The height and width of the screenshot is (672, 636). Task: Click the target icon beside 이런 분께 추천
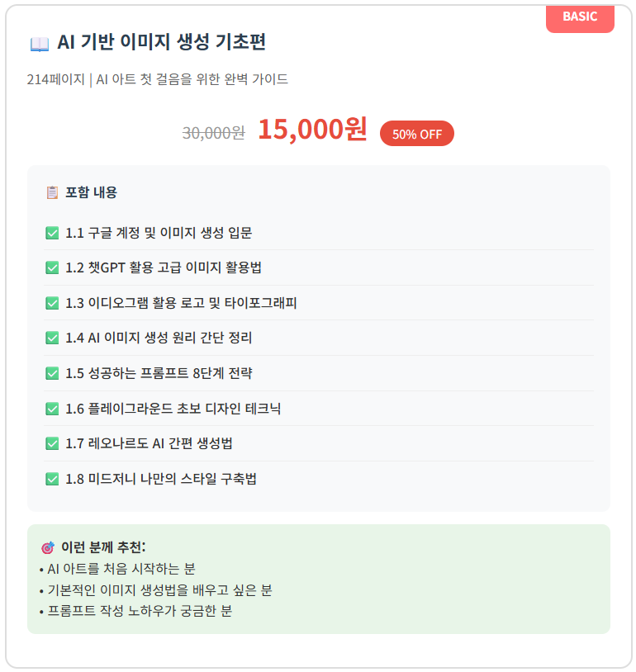click(47, 547)
